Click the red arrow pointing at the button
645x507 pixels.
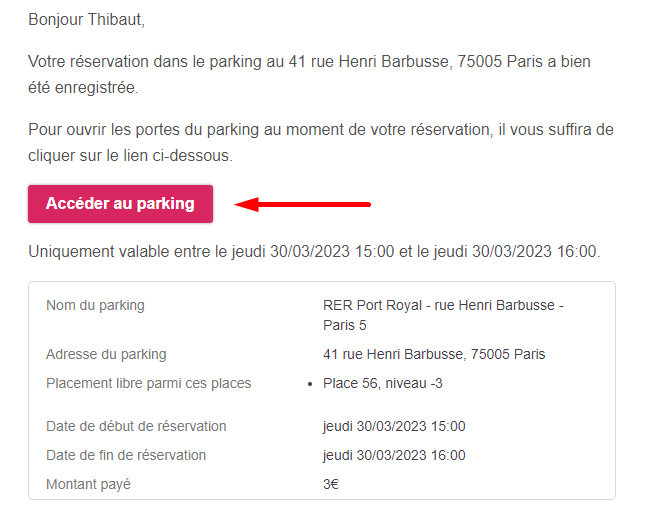pos(302,204)
